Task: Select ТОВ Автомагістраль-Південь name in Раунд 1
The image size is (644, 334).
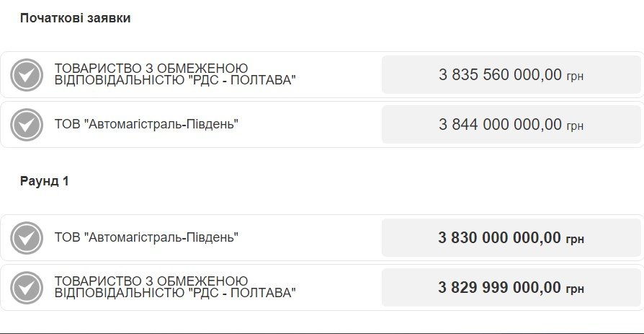Action: (x=146, y=237)
